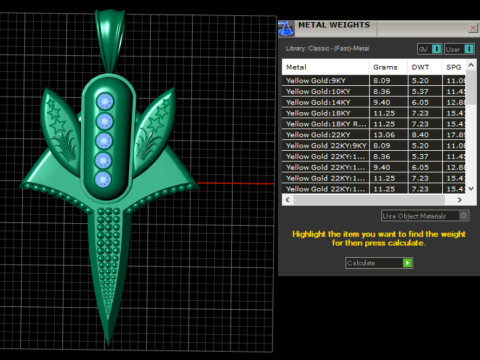Click the Calculate button
Screen dimensions: 480x360
[x=379, y=263]
